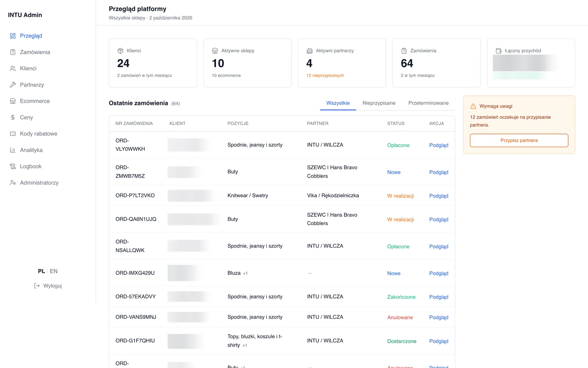Click the Wyloguj link text
The width and height of the screenshot is (588, 368).
coord(53,286)
